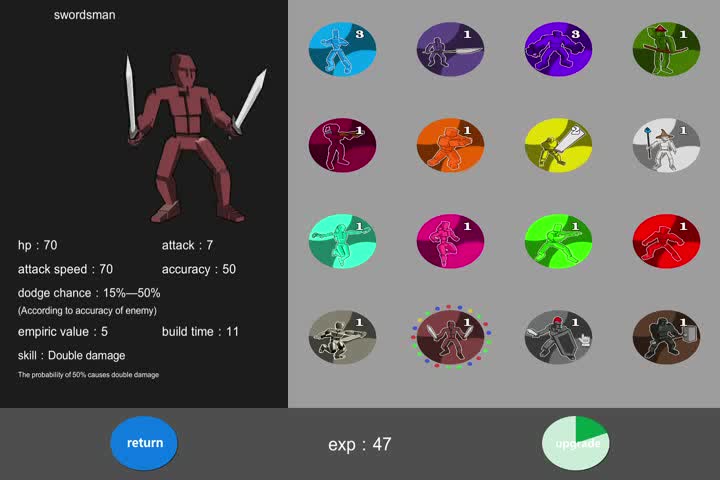Pick the teal dancer unit icon
This screenshot has width=720, height=480.
tap(342, 241)
